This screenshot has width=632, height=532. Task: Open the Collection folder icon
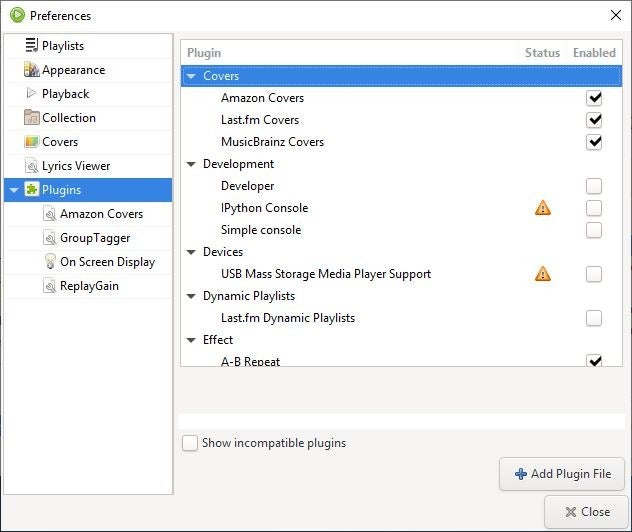[31, 118]
